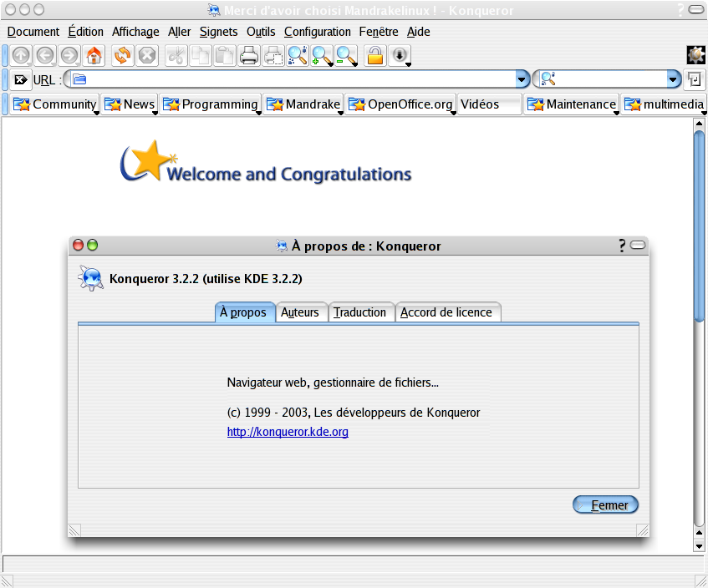Click the search provider icon in the search box
Screen dimensions: 708x588
(x=548, y=79)
